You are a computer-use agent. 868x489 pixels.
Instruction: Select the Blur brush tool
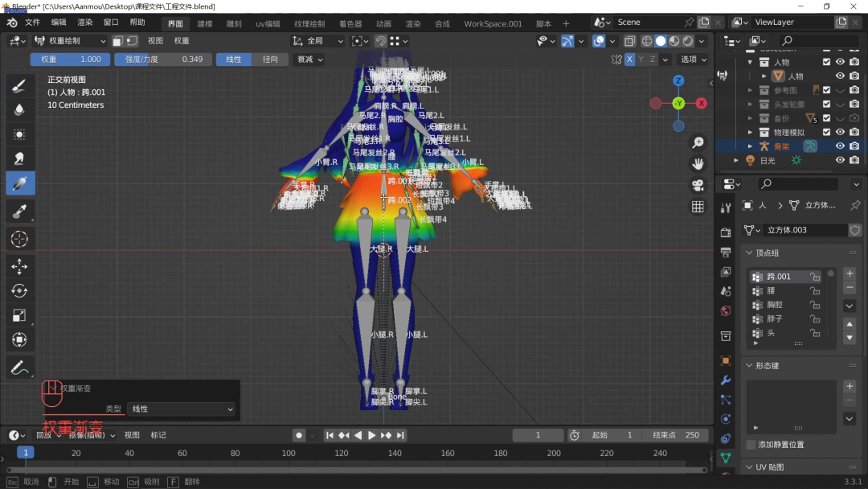click(x=20, y=109)
